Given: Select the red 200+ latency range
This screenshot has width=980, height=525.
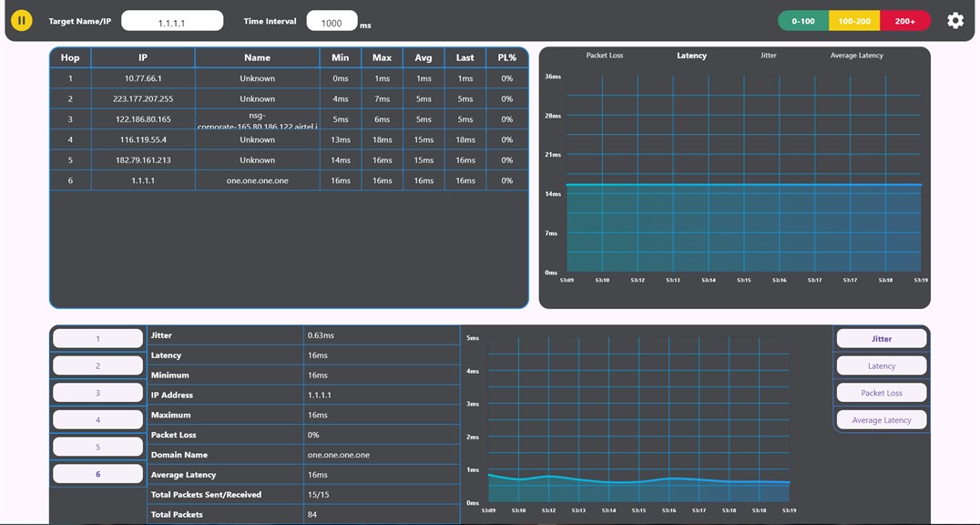Looking at the screenshot, I should coord(905,21).
